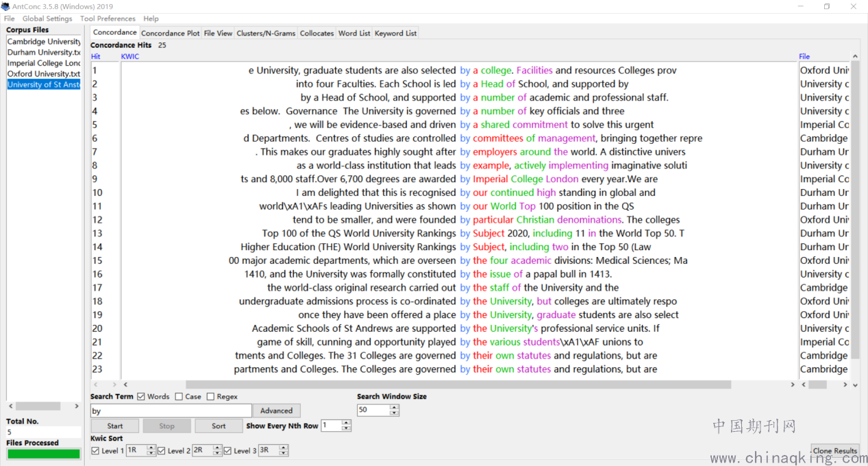The image size is (868, 466).
Task: Click the AntConc application icon in title bar
Action: [5, 6]
